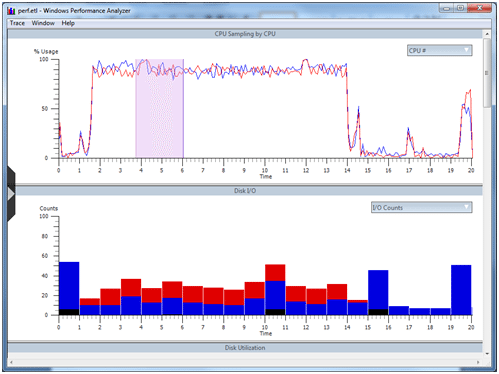This screenshot has width=499, height=374.
Task: Expand the side flyout panel arrow
Action: [x=11, y=194]
